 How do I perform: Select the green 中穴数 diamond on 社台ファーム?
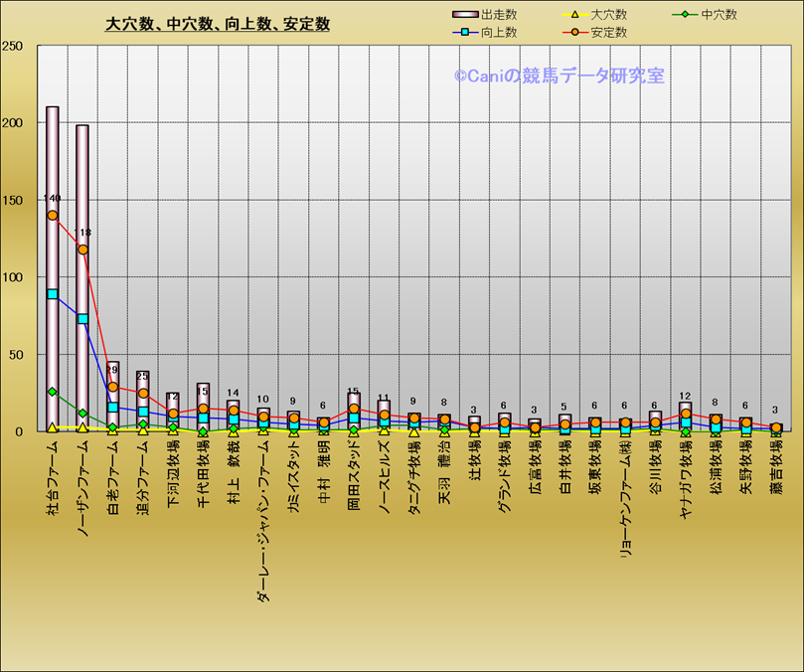click(x=53, y=392)
